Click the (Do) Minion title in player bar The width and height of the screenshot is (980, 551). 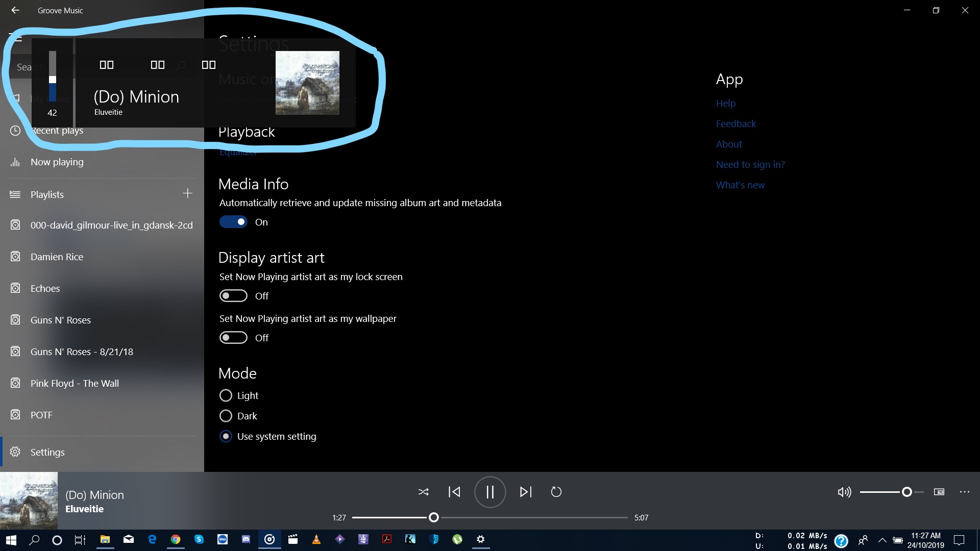point(94,495)
